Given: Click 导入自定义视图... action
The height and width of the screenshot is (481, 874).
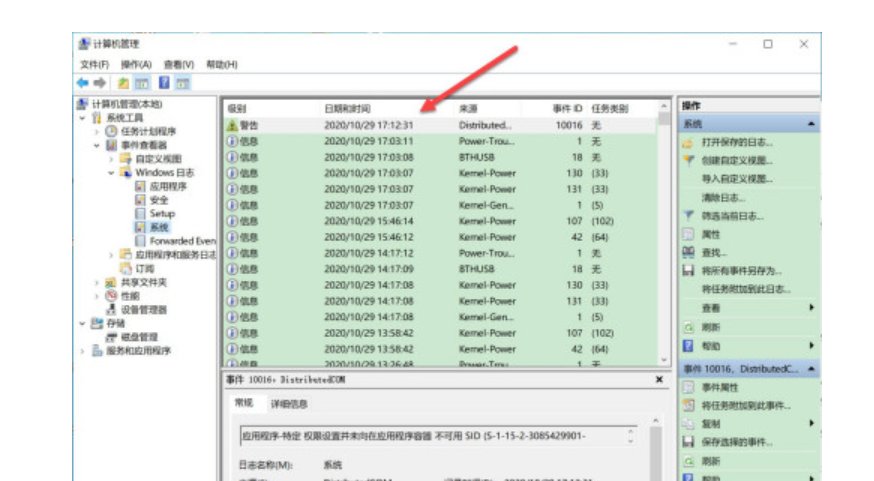Looking at the screenshot, I should click(x=737, y=179).
